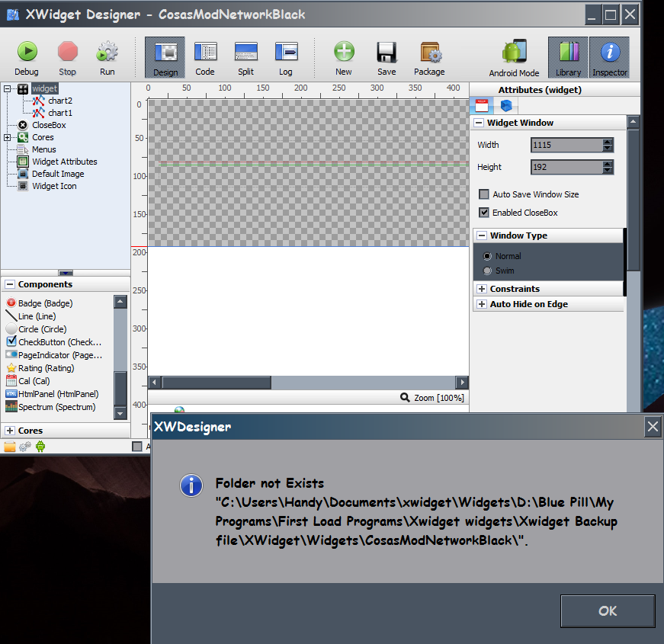
Task: Click the magnifier icon beside Zoom [100%]
Action: tap(405, 398)
